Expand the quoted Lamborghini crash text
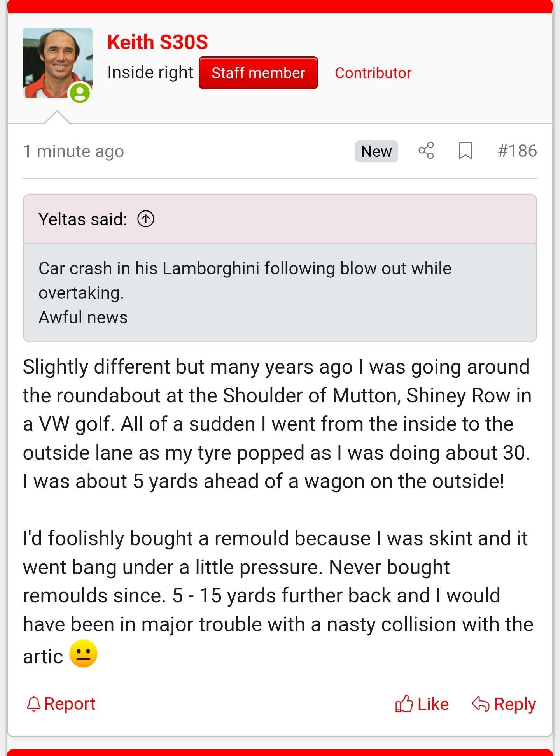Screen dimensions: 560x756 tap(280, 293)
